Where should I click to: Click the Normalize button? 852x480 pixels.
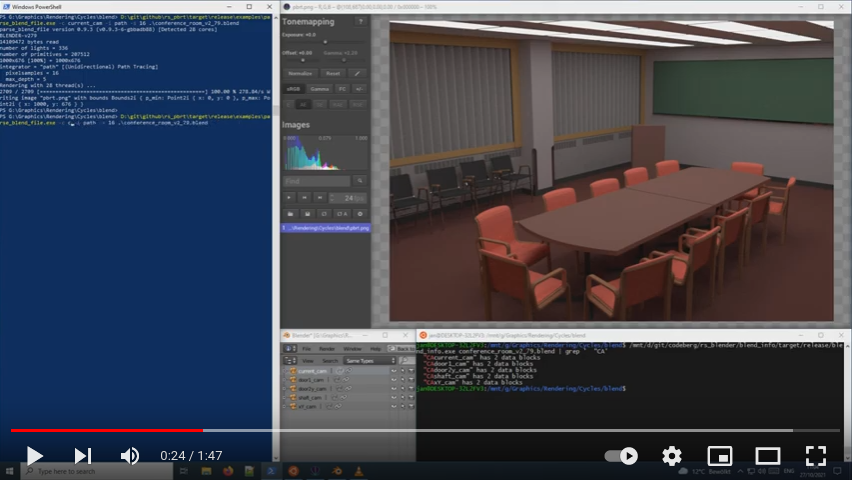300,73
